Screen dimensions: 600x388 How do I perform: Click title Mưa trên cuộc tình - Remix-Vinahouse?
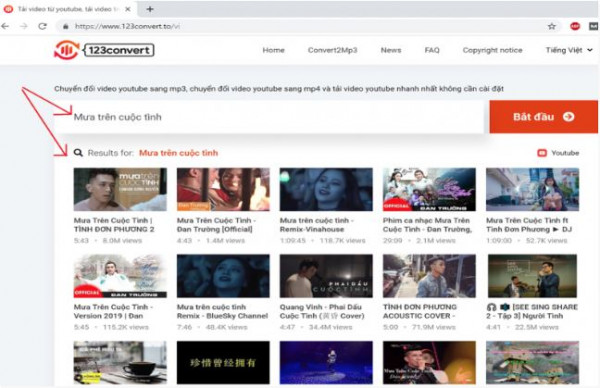point(316,225)
